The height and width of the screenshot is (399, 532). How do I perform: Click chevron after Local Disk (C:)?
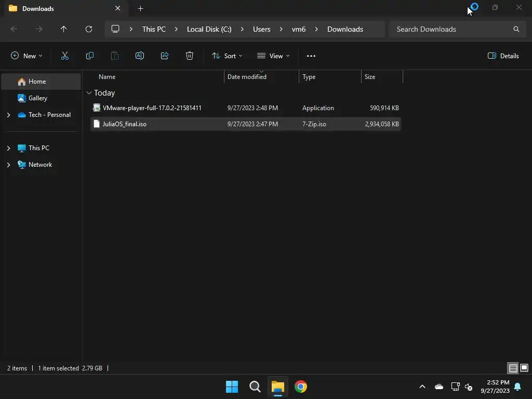[242, 29]
